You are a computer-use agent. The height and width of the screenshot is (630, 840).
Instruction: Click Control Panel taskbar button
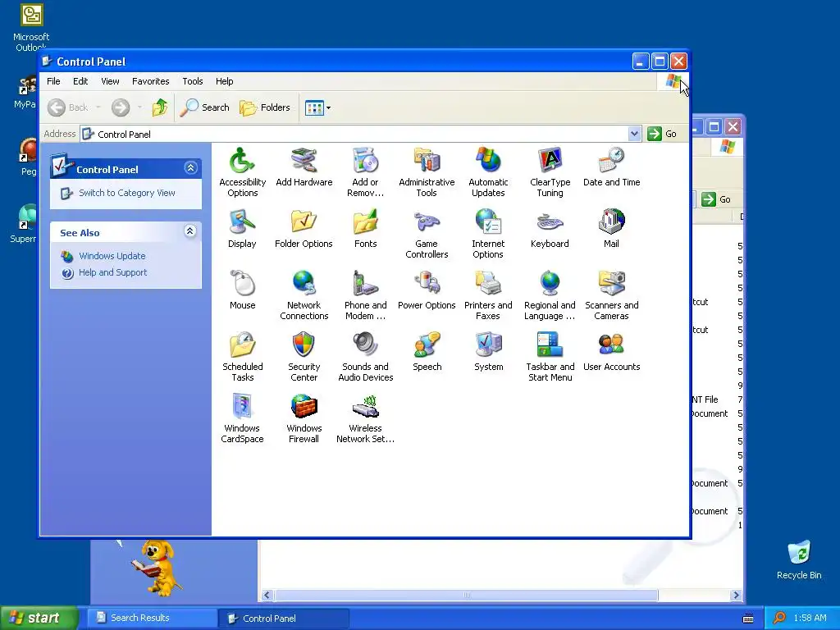pos(284,619)
